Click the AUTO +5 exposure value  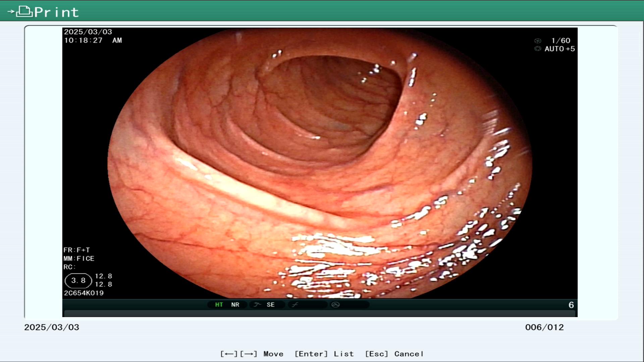coord(560,49)
